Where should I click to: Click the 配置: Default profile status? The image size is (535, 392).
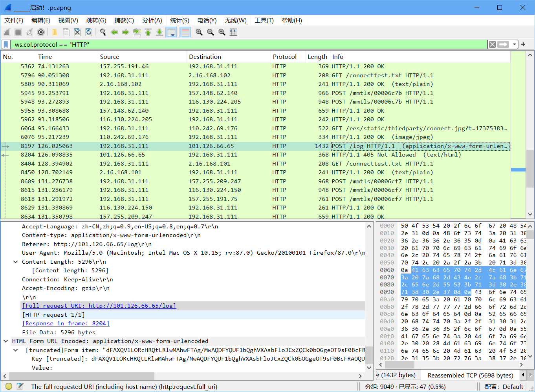pyautogui.click(x=504, y=387)
